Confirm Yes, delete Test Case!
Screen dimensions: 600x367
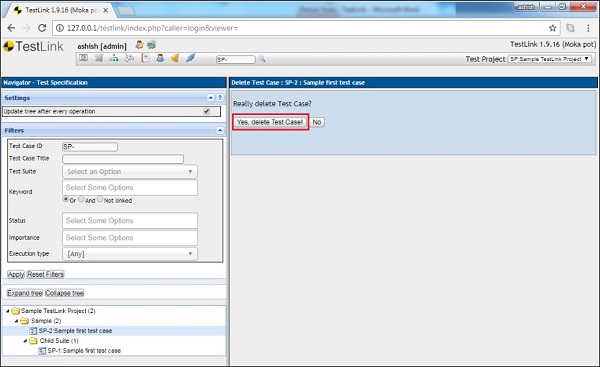[270, 122]
